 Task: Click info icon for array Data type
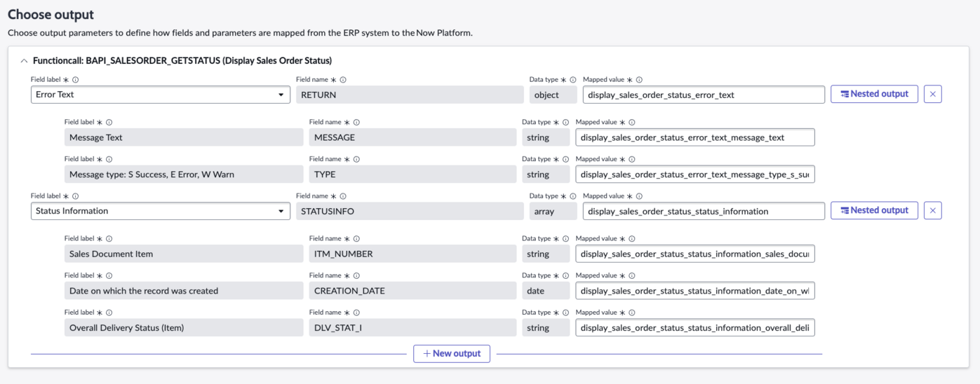point(573,196)
